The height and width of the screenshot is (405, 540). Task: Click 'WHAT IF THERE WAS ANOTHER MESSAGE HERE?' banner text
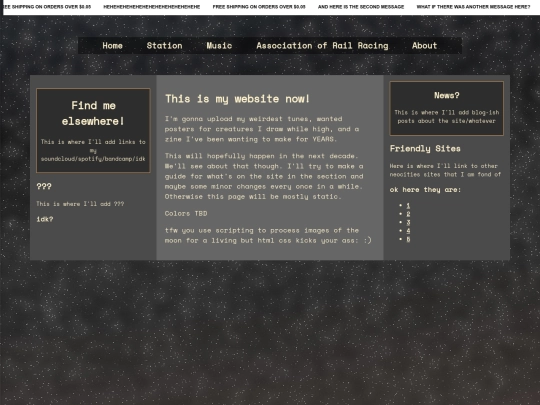[473, 7]
